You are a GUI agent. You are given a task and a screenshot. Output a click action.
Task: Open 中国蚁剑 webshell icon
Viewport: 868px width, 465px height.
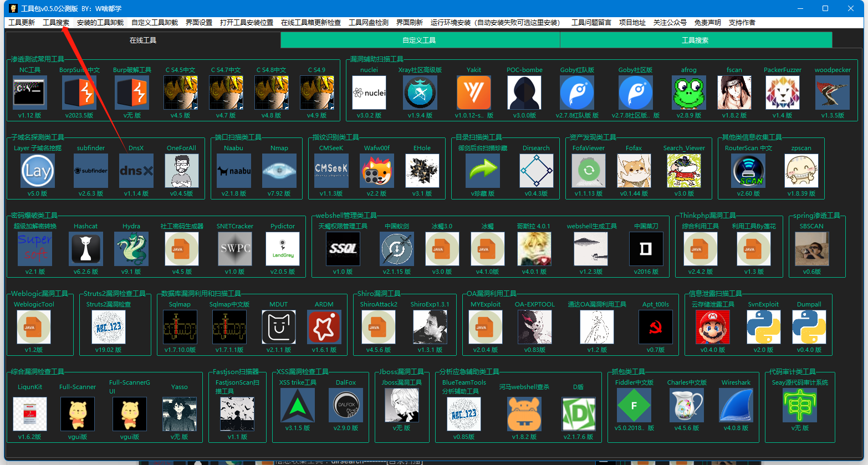click(397, 249)
